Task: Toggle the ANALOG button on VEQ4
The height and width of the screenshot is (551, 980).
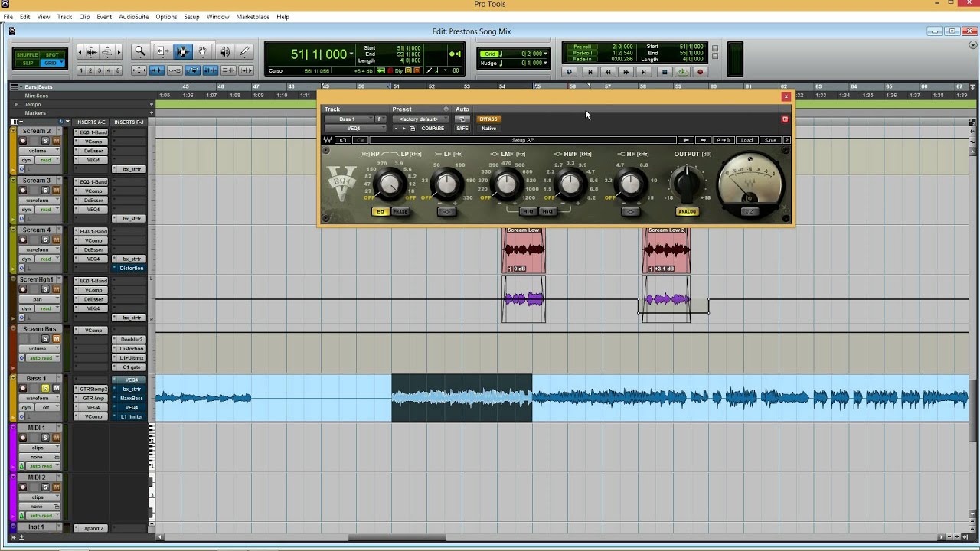Action: 688,211
